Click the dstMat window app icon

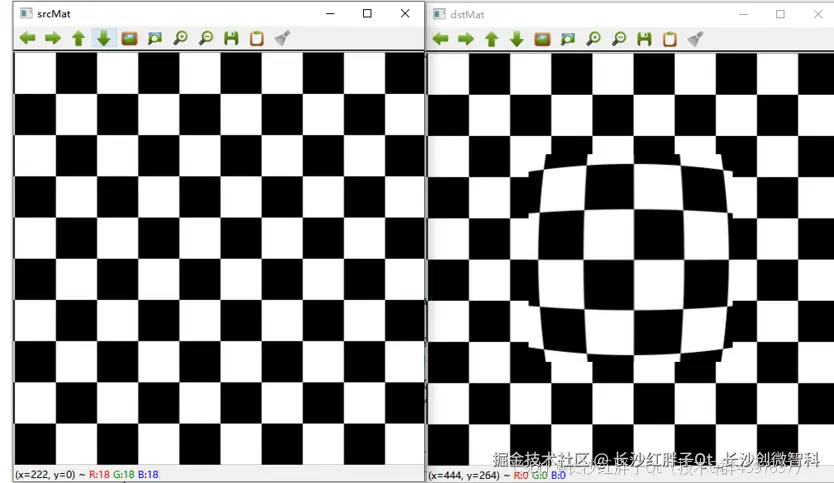click(439, 14)
